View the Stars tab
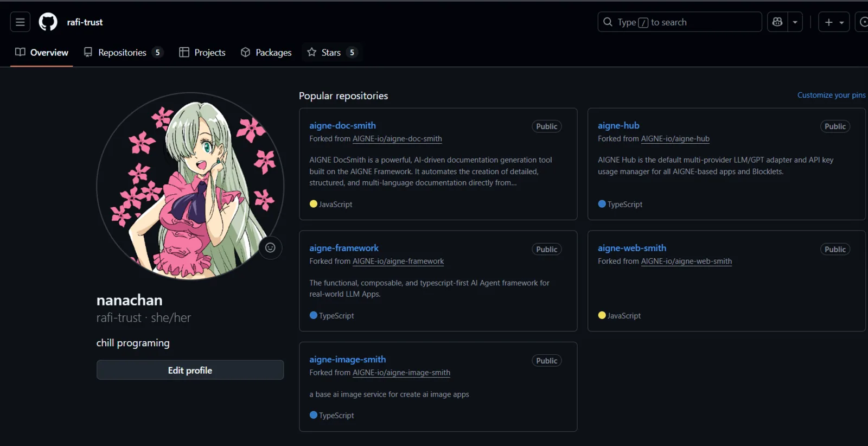 point(332,53)
